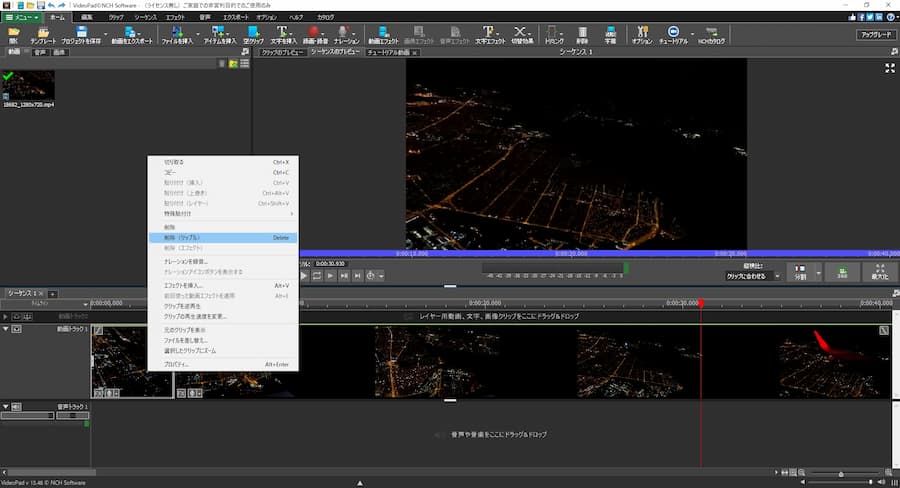Switch to the クリップのプレビュー tab
The width and height of the screenshot is (900, 488).
[x=281, y=51]
